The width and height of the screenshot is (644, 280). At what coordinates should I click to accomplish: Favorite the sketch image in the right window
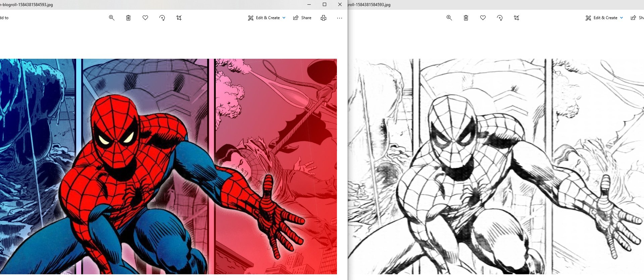click(x=483, y=18)
